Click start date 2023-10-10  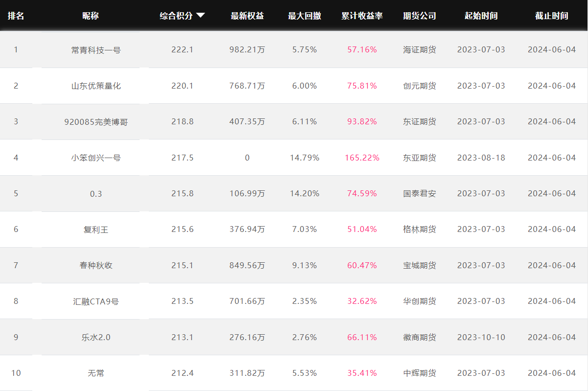point(481,337)
